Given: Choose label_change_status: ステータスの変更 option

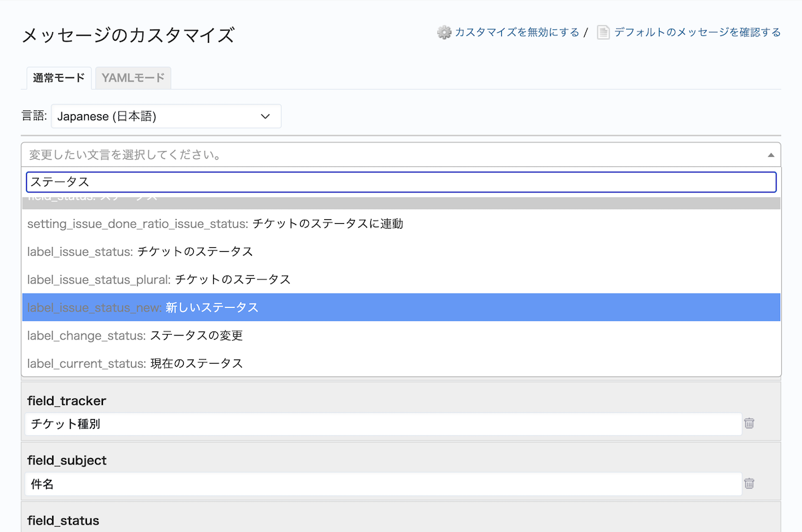Looking at the screenshot, I should pos(134,336).
